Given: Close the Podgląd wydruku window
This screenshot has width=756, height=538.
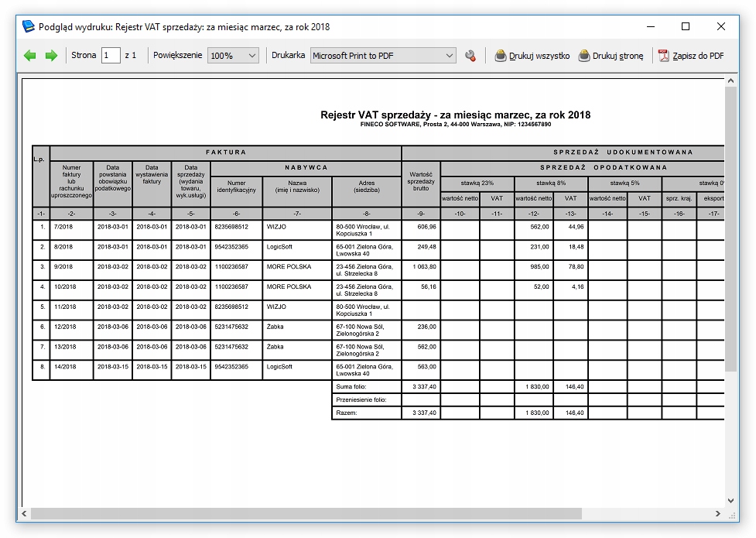Looking at the screenshot, I should 721,26.
